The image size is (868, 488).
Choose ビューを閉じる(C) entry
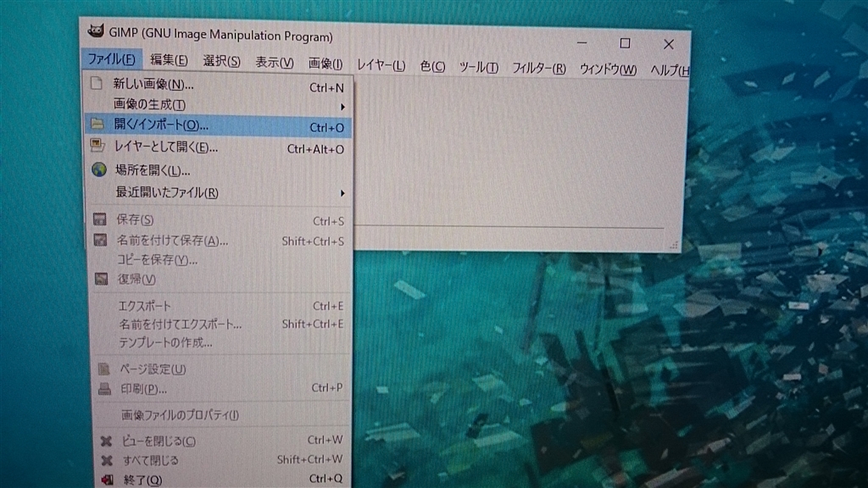[x=223, y=441]
